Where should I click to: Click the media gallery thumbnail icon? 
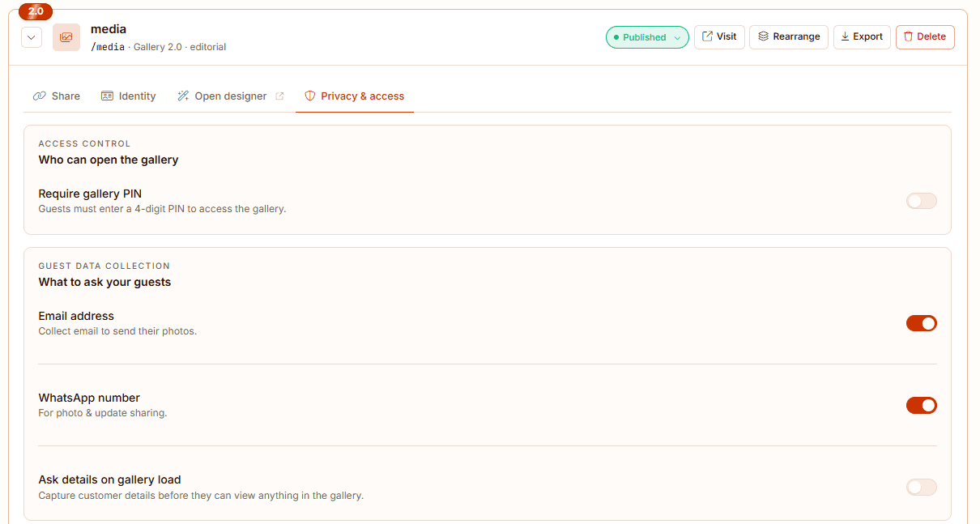pos(66,37)
